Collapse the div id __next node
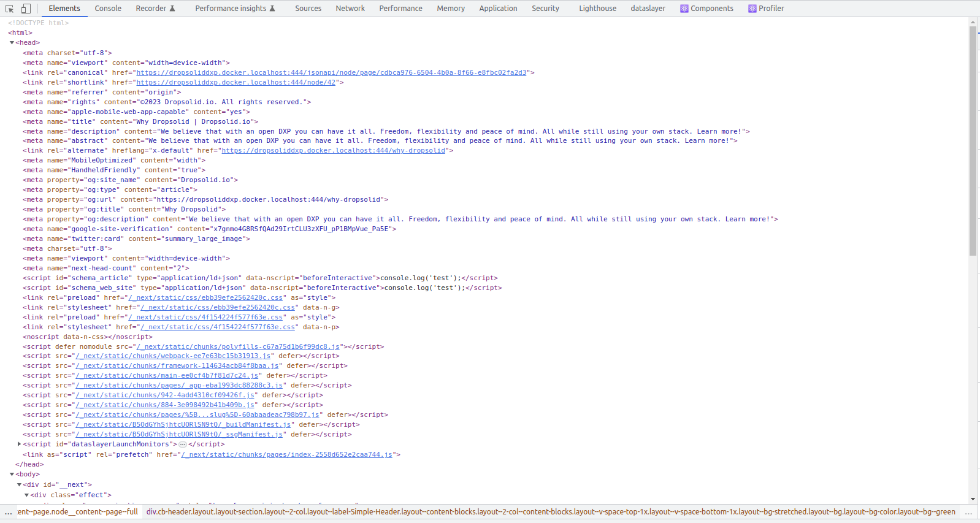The image size is (980, 523). (x=19, y=485)
